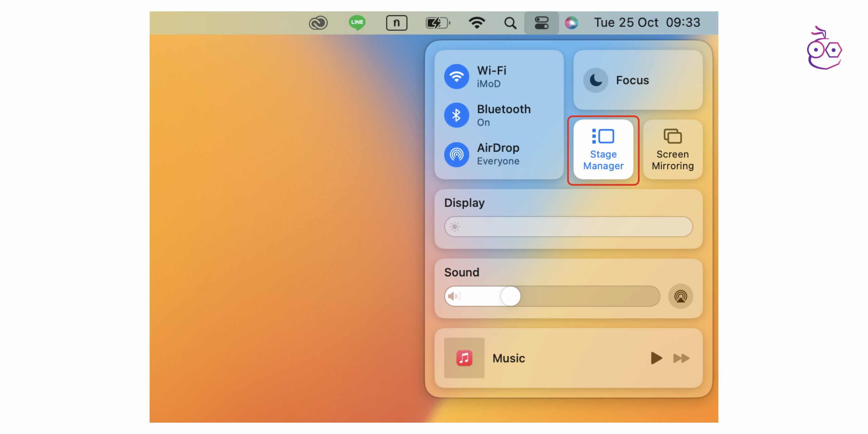Toggle AirDrop blue circle button
This screenshot has height=434, width=868.
[457, 155]
